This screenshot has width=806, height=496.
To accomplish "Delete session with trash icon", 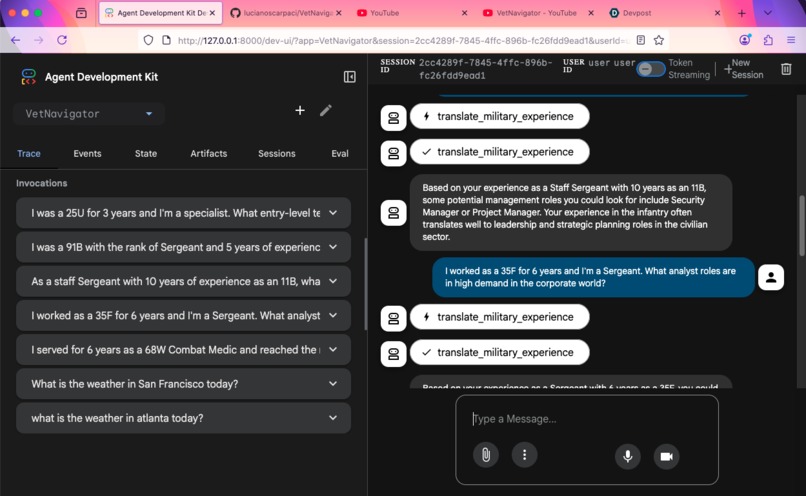I will point(786,69).
